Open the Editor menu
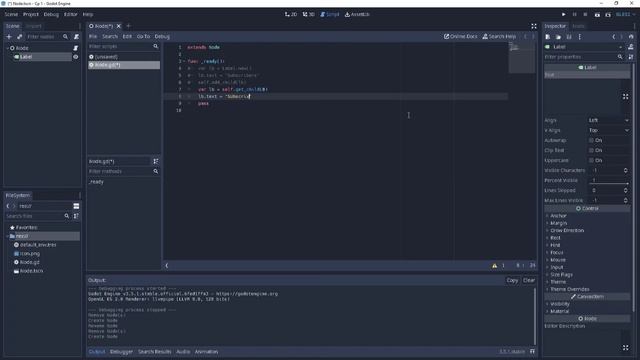The width and height of the screenshot is (640, 360). coord(71,14)
